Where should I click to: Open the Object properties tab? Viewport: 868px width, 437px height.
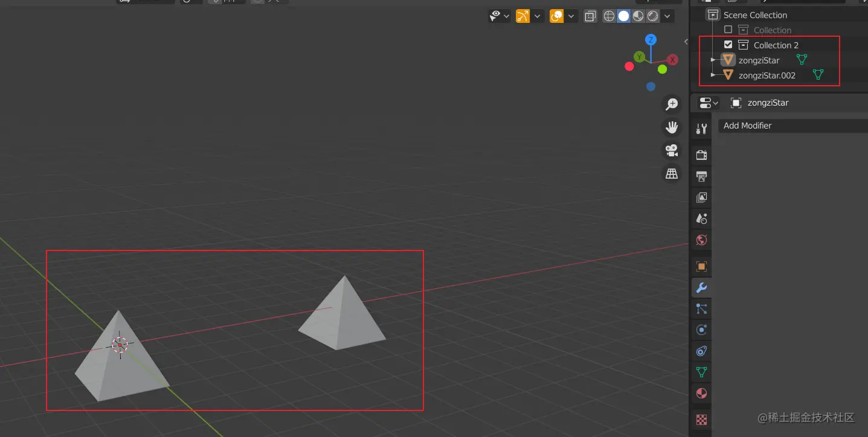(x=701, y=266)
